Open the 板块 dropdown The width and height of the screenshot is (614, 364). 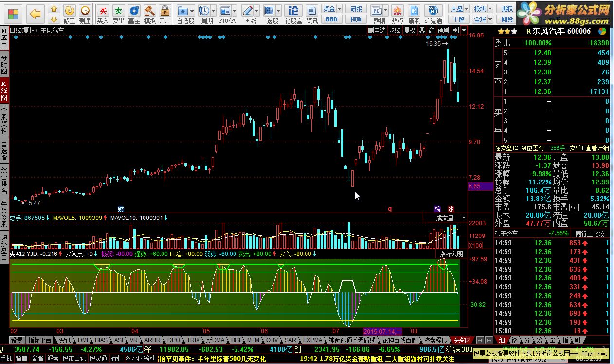tap(483, 9)
